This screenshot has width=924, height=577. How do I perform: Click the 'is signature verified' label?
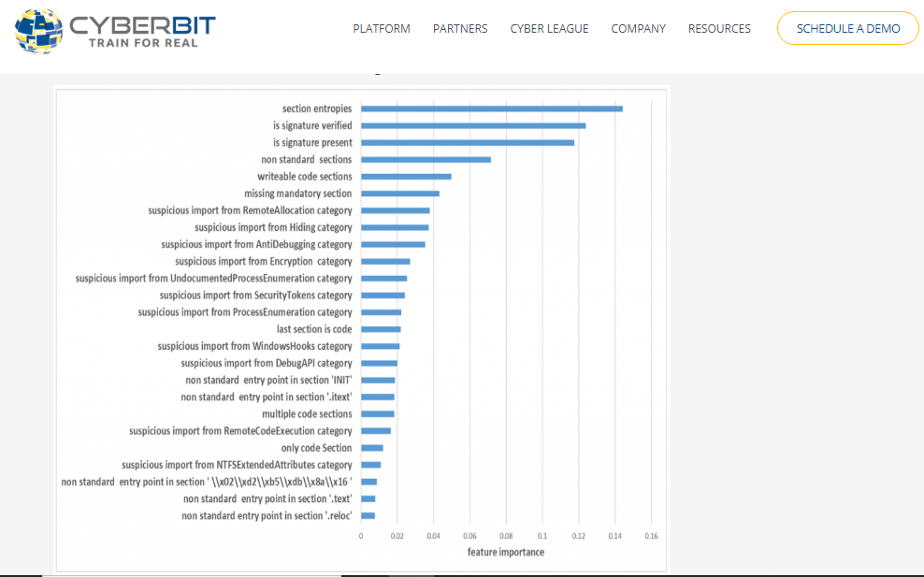click(x=312, y=125)
